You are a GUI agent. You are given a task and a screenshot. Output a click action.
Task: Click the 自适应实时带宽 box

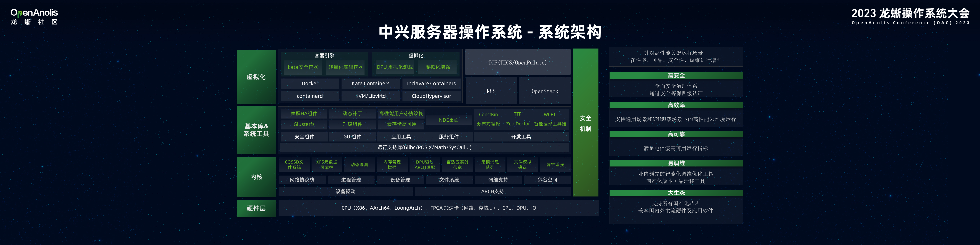click(457, 165)
